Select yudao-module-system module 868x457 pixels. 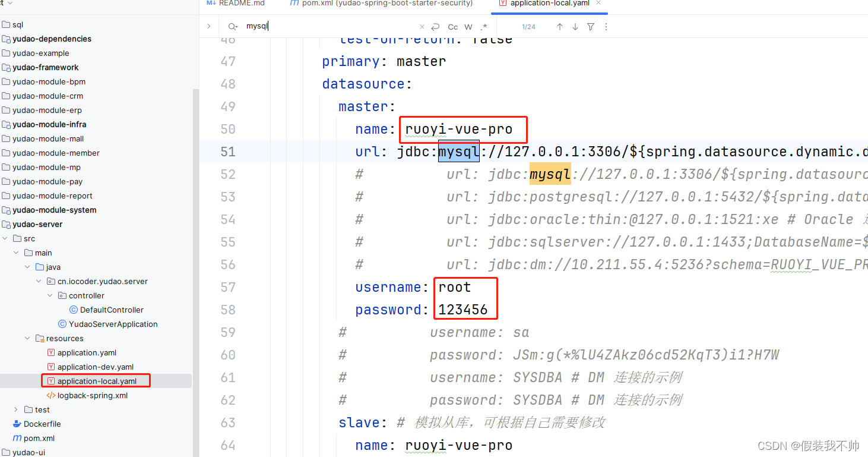54,210
